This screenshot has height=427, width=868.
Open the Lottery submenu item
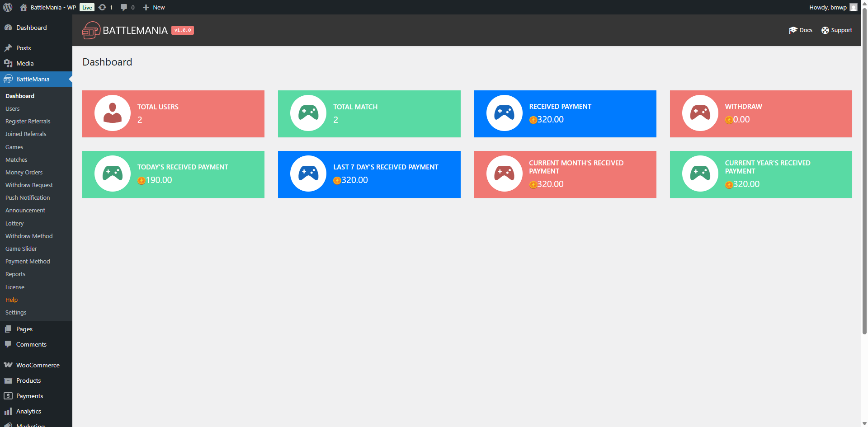14,224
